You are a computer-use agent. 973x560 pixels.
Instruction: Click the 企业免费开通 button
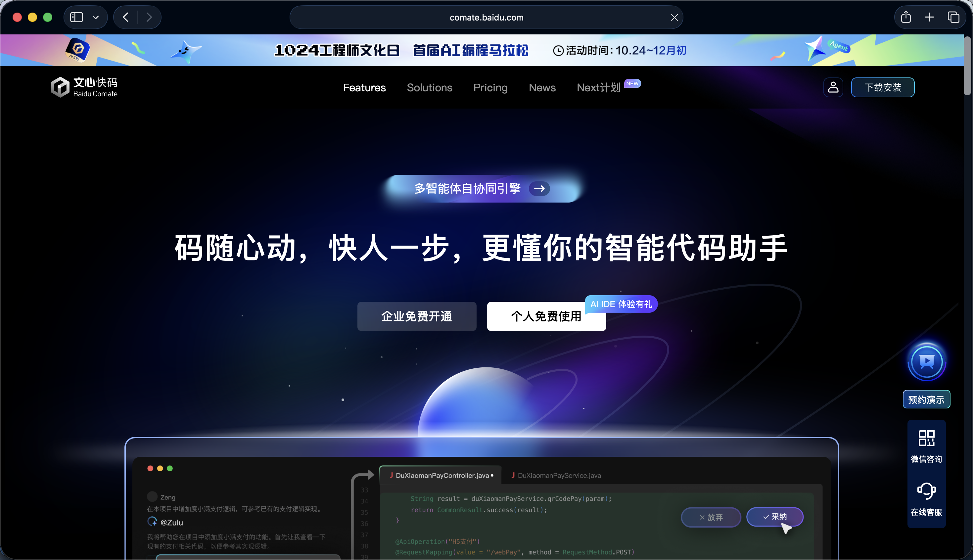(417, 316)
